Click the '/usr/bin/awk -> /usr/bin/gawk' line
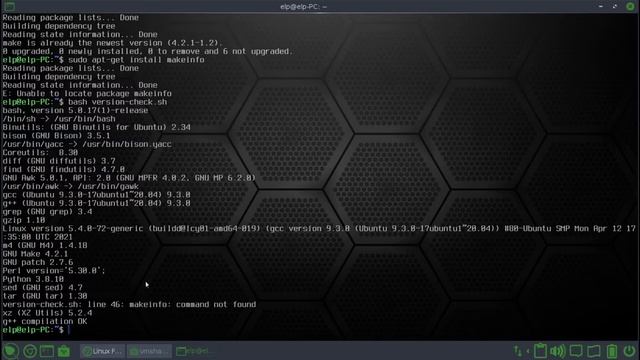 (71, 187)
